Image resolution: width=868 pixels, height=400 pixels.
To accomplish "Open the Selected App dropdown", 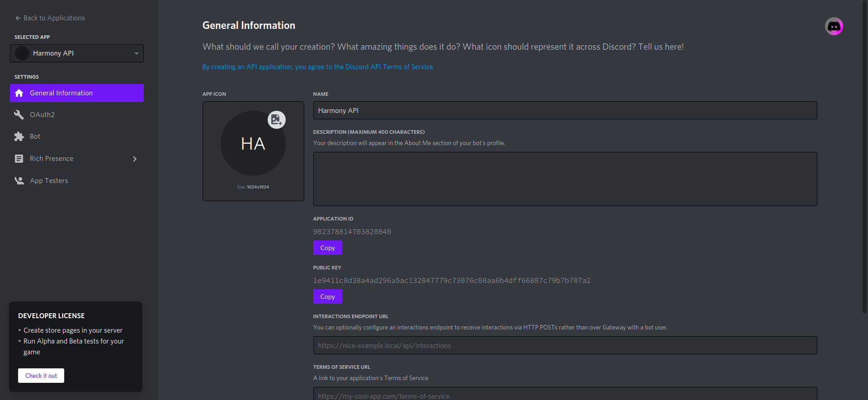I will pos(77,53).
